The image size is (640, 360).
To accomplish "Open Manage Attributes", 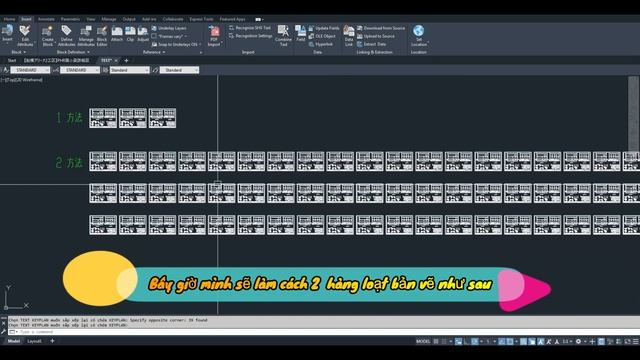I will (86, 36).
